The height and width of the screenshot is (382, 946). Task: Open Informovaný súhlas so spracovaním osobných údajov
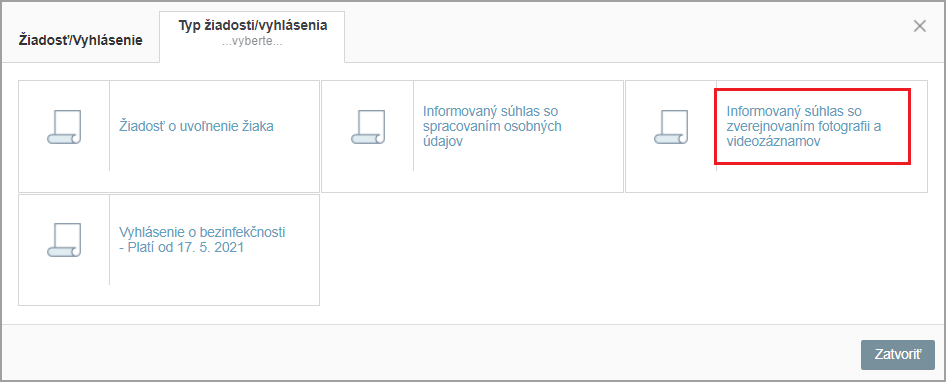pos(492,127)
